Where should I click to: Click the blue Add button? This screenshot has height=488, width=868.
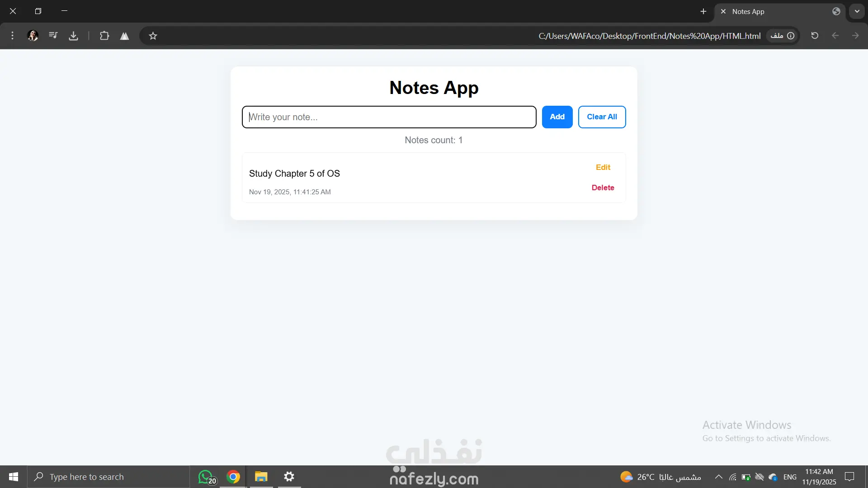[557, 117]
